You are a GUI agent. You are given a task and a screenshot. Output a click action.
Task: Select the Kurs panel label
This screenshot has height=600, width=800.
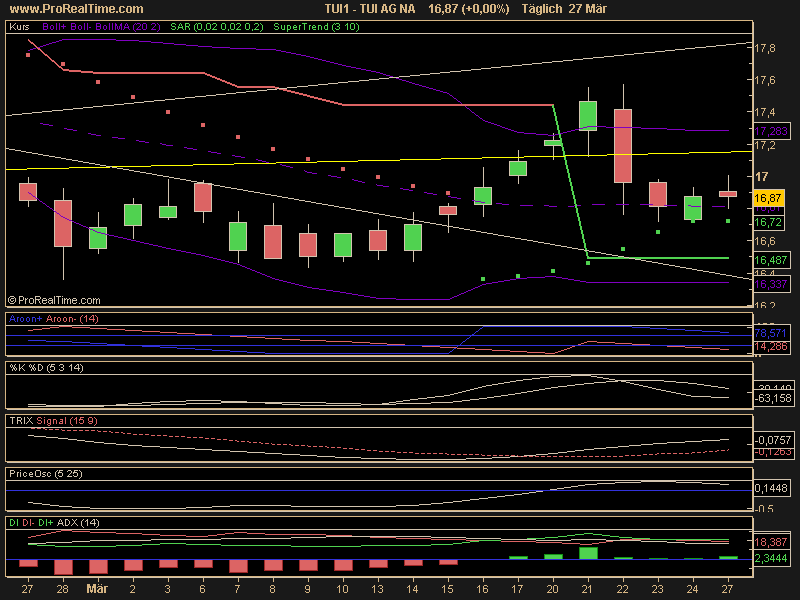click(18, 28)
